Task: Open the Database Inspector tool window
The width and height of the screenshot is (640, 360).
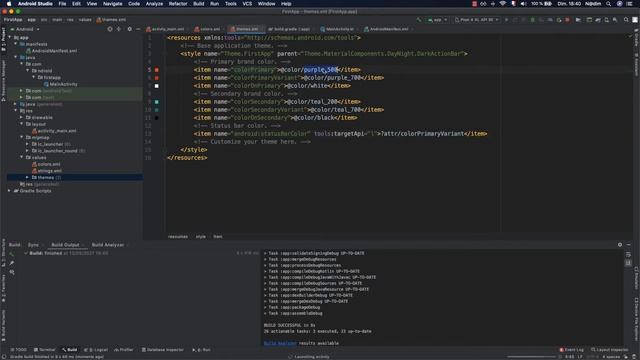Action: (163, 350)
